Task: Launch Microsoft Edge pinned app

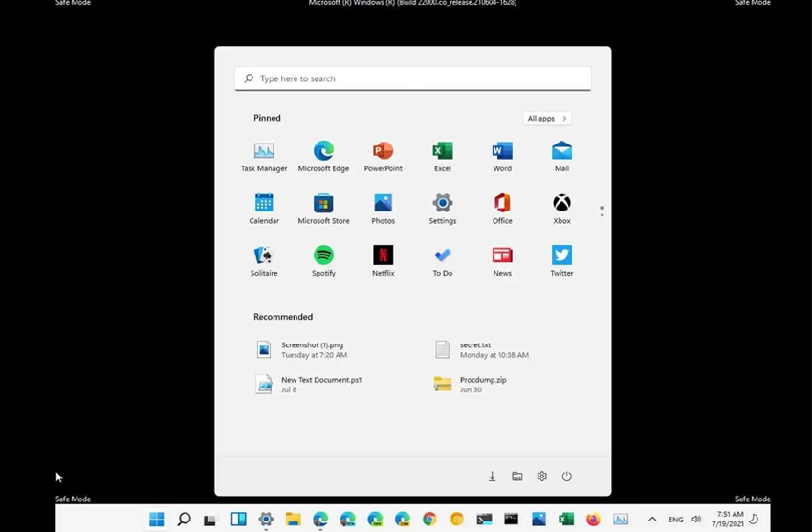Action: tap(323, 156)
